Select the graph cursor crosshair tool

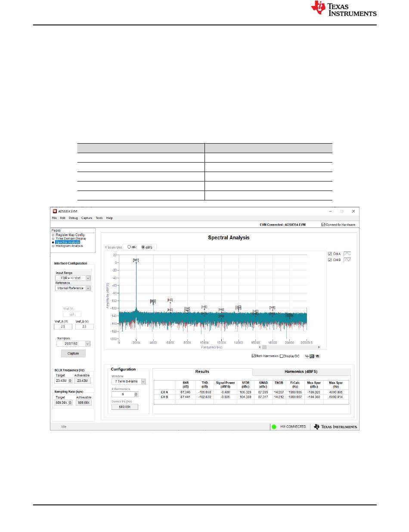pos(307,356)
